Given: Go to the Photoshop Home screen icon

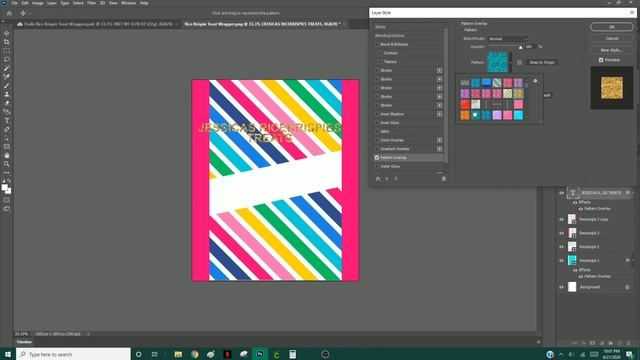Looking at the screenshot, I should 9,13.
